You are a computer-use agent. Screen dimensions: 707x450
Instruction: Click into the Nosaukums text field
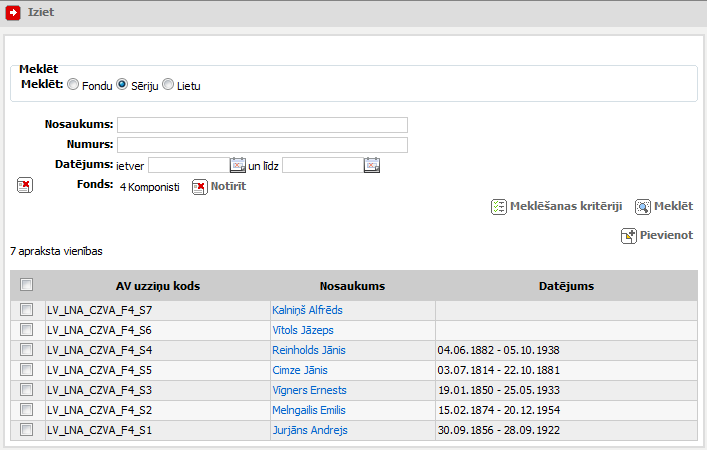pyautogui.click(x=262, y=125)
